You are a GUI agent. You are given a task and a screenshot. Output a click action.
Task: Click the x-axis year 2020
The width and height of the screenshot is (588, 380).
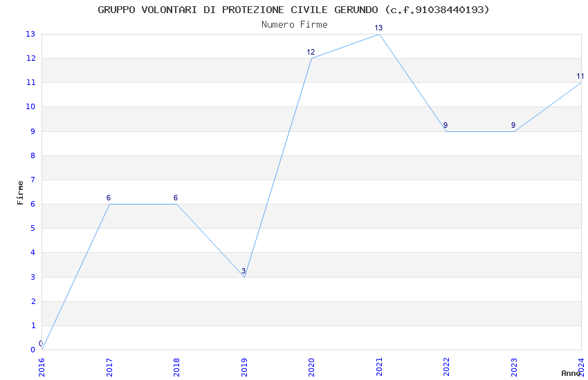[311, 368]
